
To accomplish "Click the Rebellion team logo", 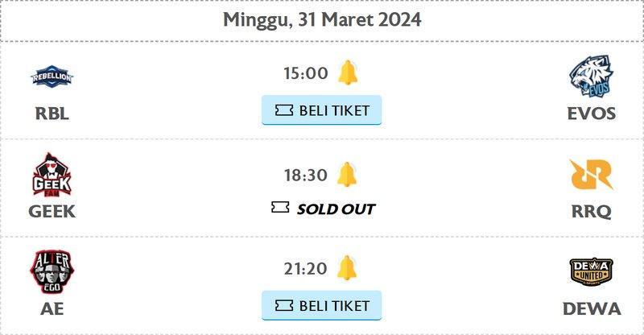I will pyautogui.click(x=52, y=77).
